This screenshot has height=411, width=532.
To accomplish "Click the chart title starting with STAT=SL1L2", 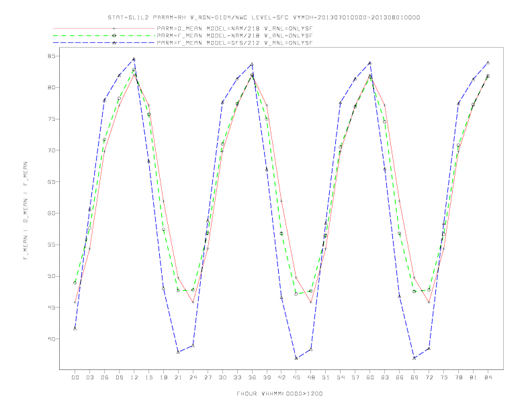I will (264, 17).
